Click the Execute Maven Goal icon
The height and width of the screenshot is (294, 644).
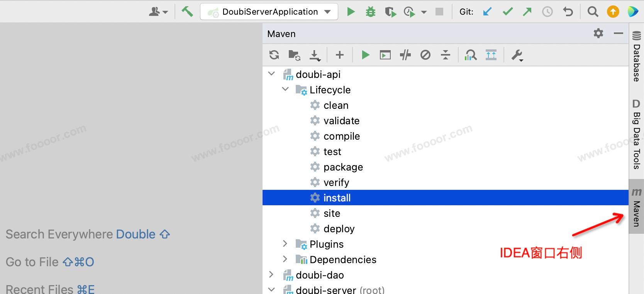point(385,55)
